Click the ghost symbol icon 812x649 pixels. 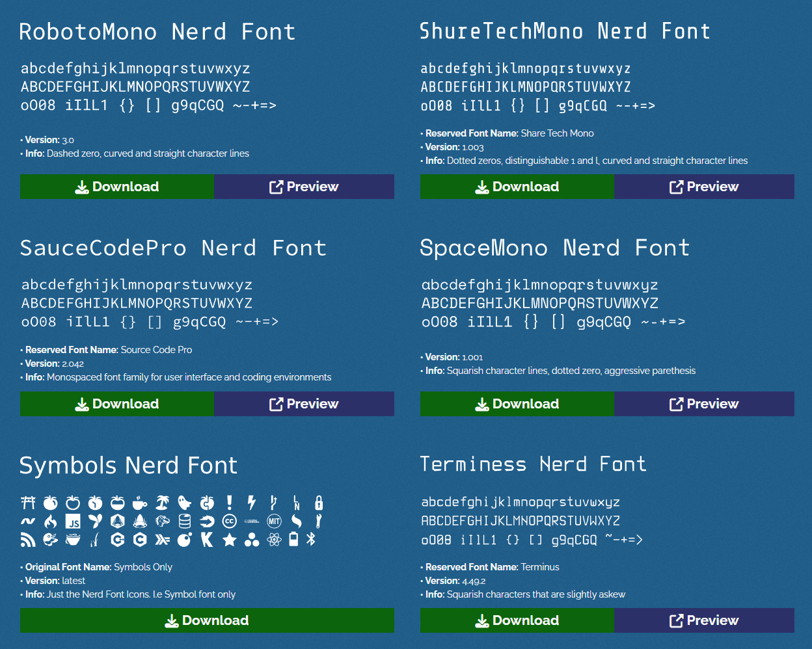185,503
